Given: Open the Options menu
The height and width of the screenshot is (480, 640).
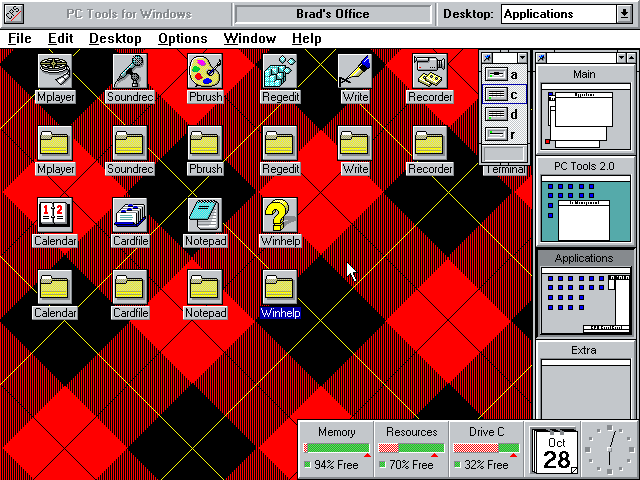Looking at the screenshot, I should [182, 38].
